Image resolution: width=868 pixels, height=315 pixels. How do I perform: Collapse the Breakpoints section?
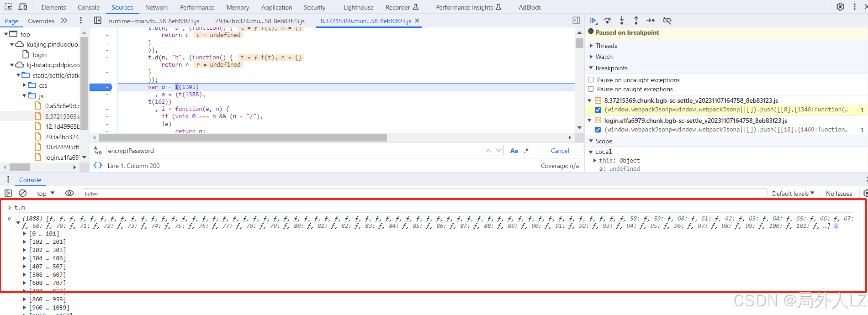coord(591,68)
